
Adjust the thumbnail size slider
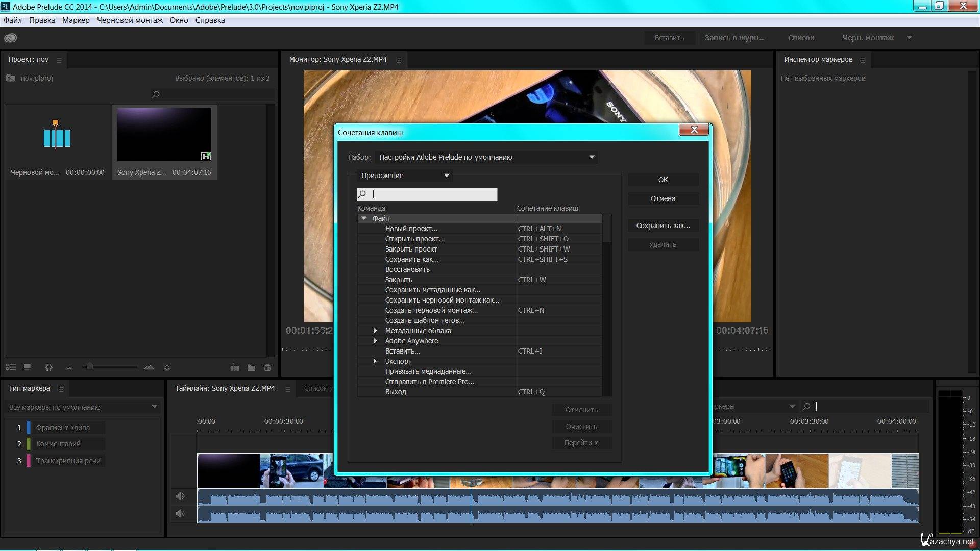(x=90, y=366)
